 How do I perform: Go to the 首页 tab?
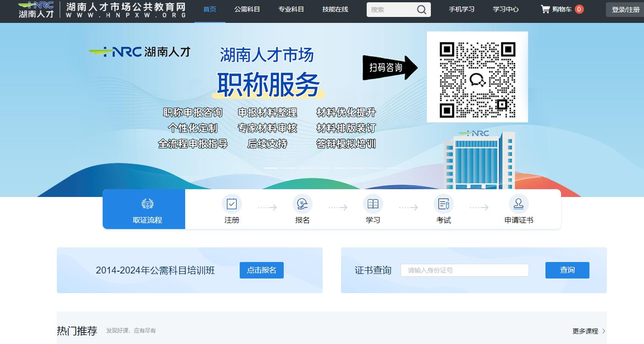coord(209,10)
